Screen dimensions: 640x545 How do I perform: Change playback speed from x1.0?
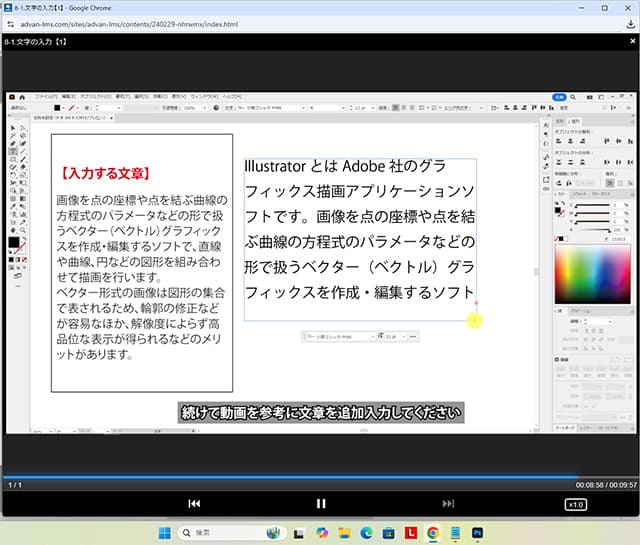coord(576,505)
